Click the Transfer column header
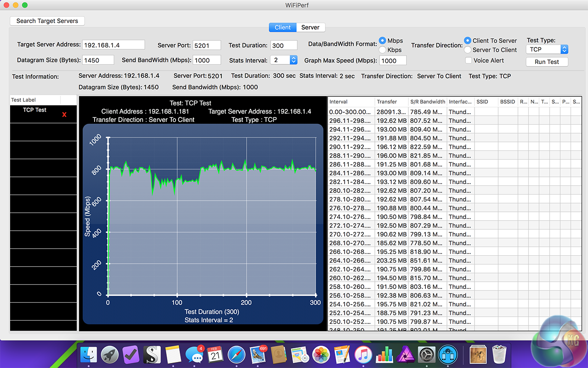Screen dimensions: 588x368 (x=387, y=102)
